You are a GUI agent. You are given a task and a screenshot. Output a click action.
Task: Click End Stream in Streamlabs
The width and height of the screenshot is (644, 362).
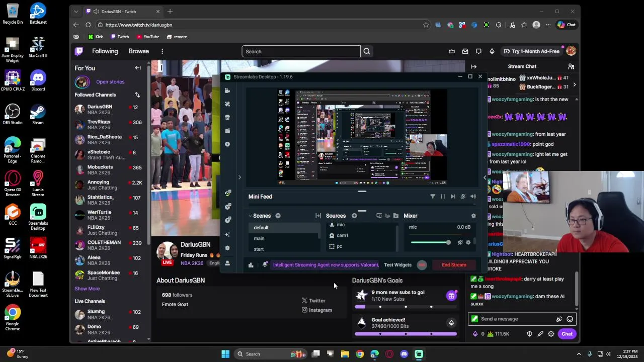coord(454,265)
